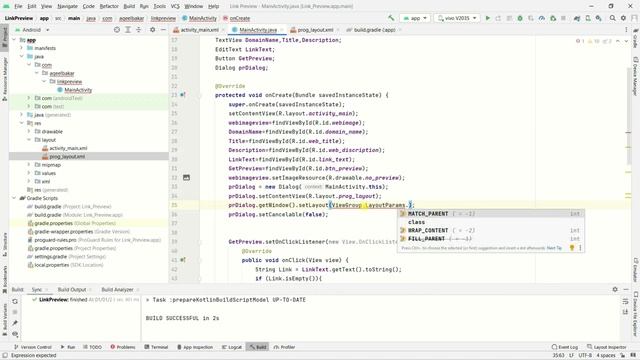Viewport: 640px width, 360px height.
Task: Click the Make Project hammer icon
Action: tap(391, 18)
